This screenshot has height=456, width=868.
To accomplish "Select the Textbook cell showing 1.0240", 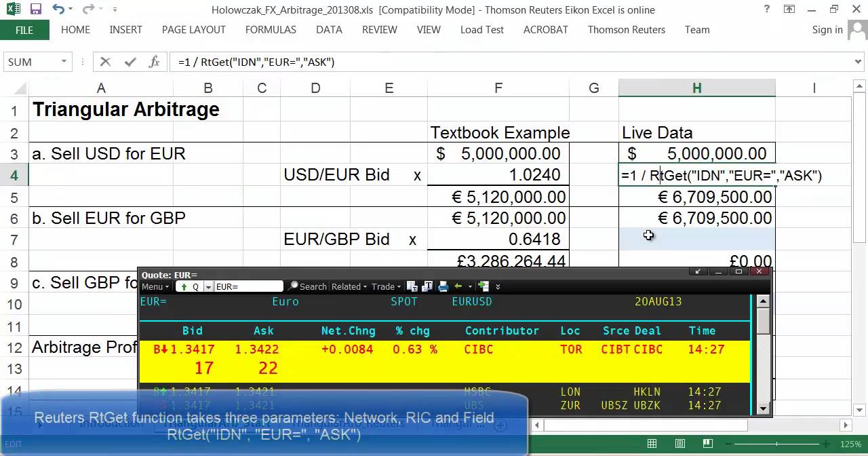I will pyautogui.click(x=498, y=175).
